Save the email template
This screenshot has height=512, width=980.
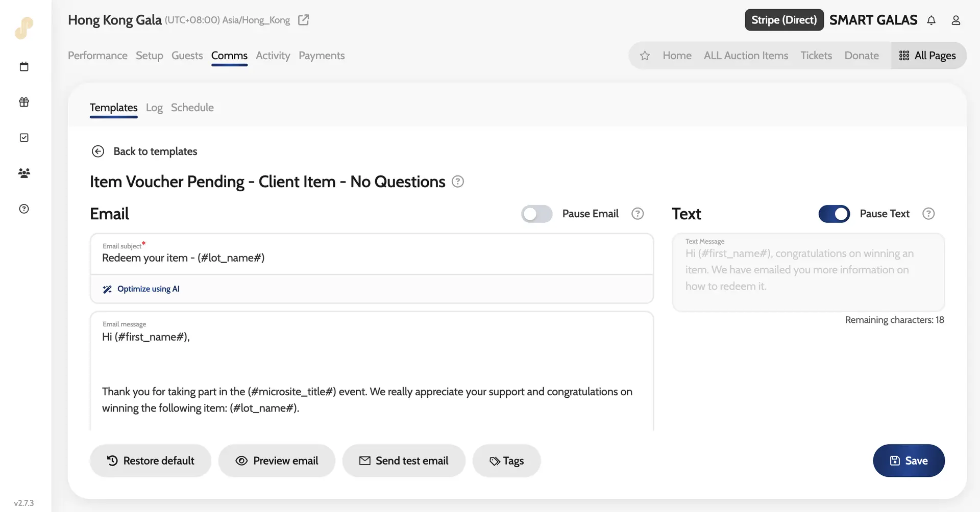point(909,460)
